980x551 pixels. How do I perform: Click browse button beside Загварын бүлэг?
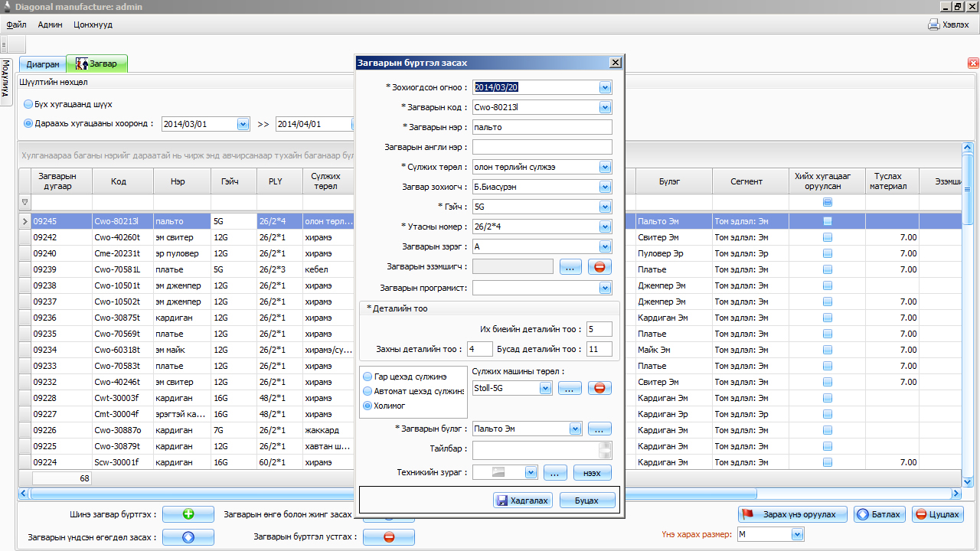pyautogui.click(x=599, y=429)
